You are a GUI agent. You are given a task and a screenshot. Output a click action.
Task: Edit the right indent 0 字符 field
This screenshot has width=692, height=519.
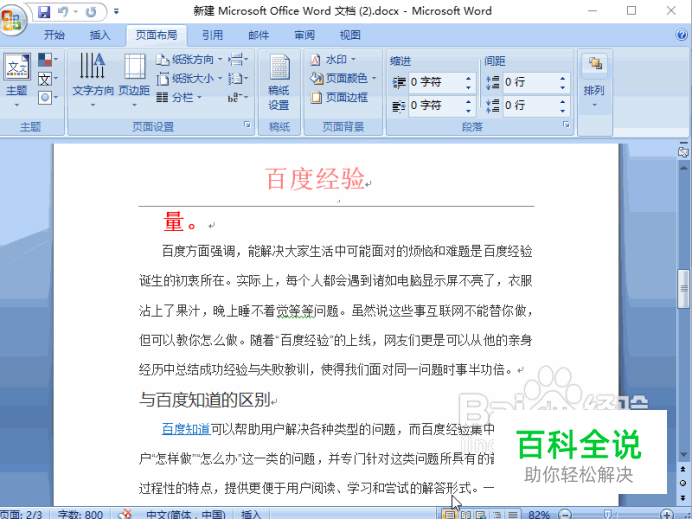pyautogui.click(x=436, y=105)
